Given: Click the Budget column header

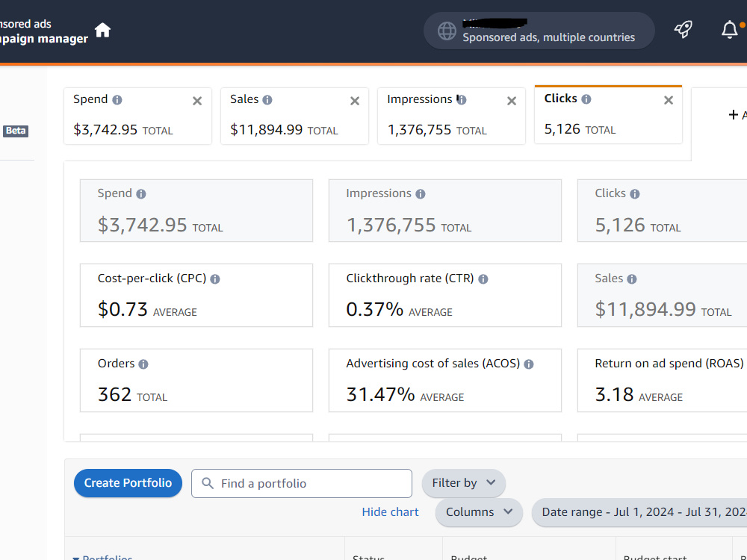Looking at the screenshot, I should (x=469, y=556).
